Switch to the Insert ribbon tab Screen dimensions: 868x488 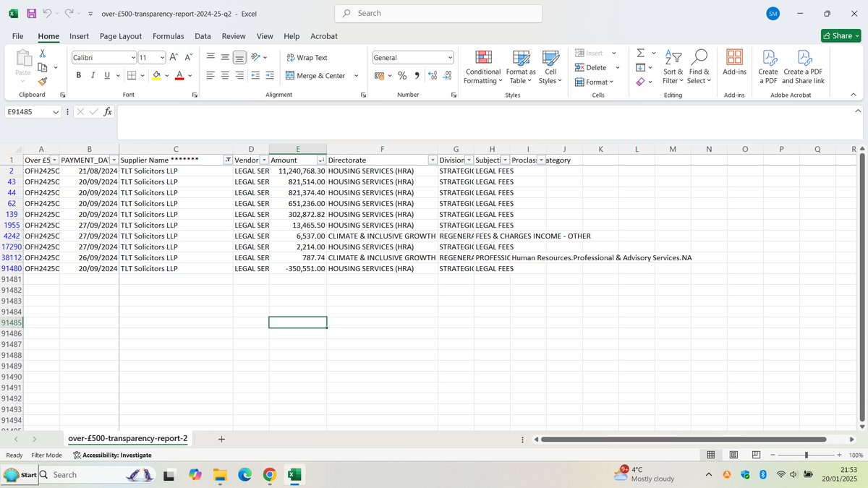point(80,36)
